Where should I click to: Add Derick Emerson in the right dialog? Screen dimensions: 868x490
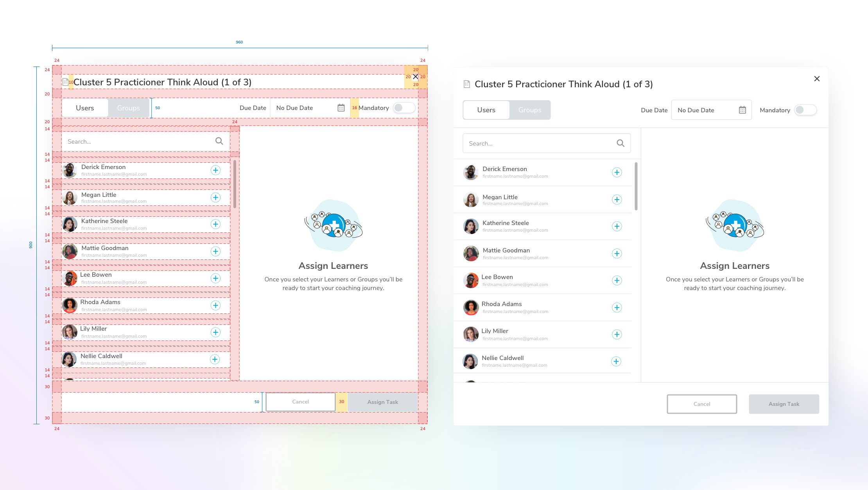(x=617, y=173)
